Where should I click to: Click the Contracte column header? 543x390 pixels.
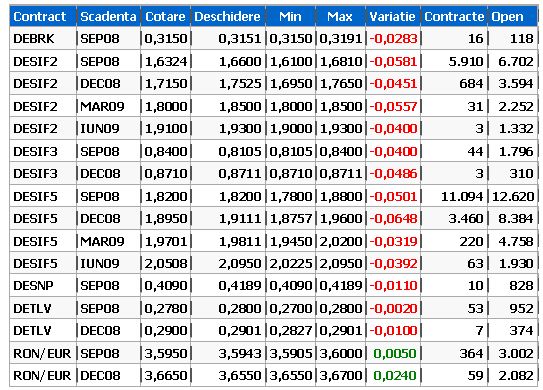click(x=454, y=16)
